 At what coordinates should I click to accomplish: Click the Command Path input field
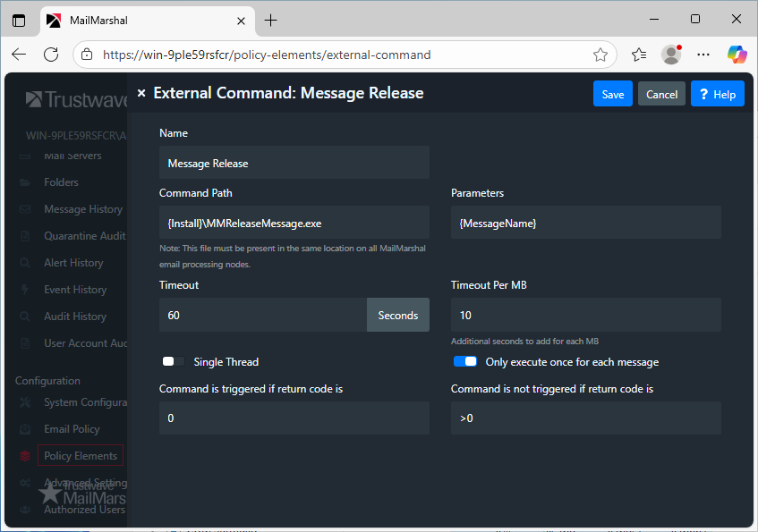[294, 223]
